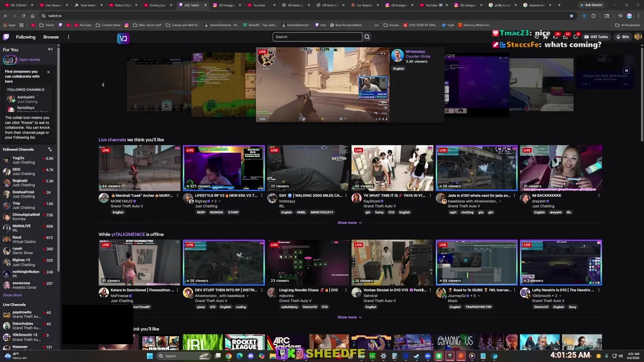Select paydrowits in Live Channels
Viewport: 644px width, 362px height.
[x=28, y=314]
